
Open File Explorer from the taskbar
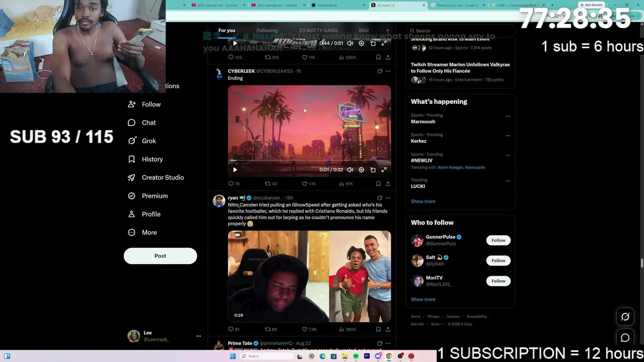pyautogui.click(x=345, y=356)
